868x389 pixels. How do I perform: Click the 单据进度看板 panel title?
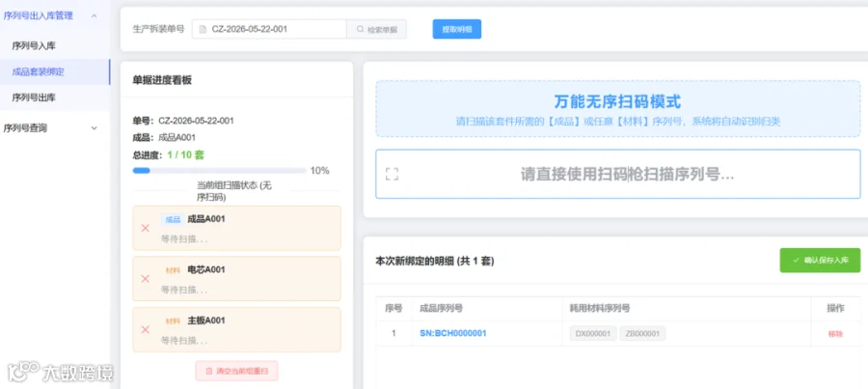pyautogui.click(x=162, y=80)
